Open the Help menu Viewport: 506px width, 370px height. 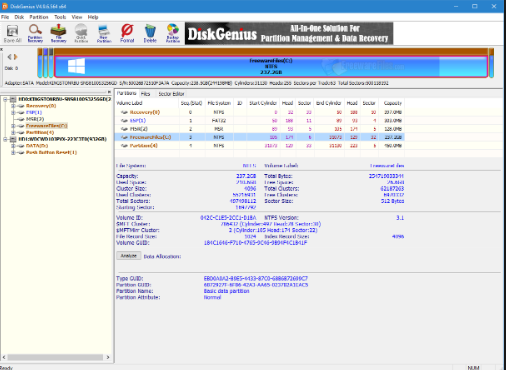(x=93, y=17)
